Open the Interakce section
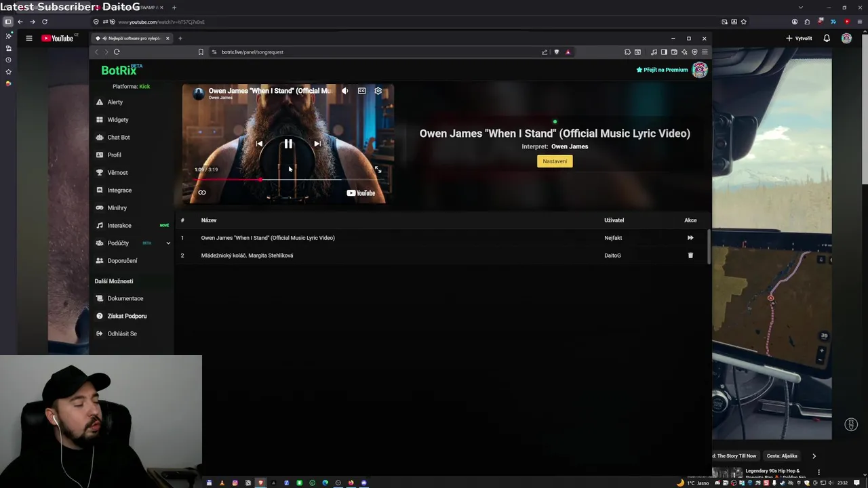 pyautogui.click(x=119, y=226)
